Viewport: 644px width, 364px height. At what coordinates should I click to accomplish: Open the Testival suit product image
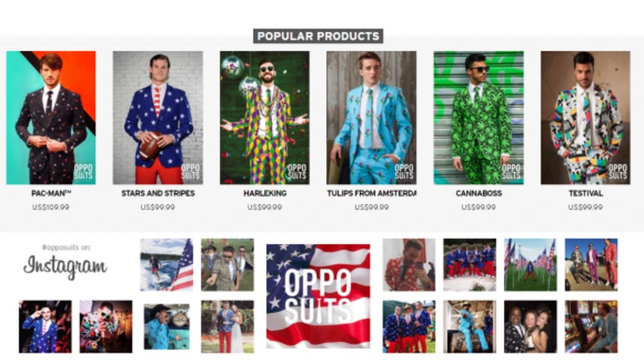tap(586, 118)
